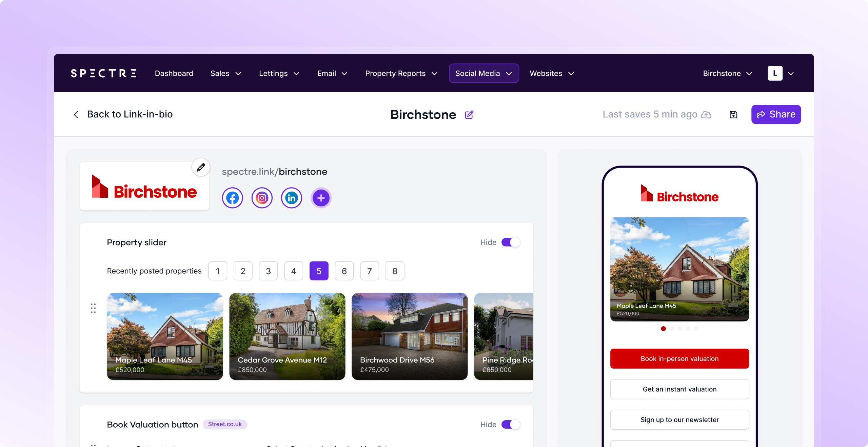
Task: Open the Social Media menu
Action: tap(484, 73)
